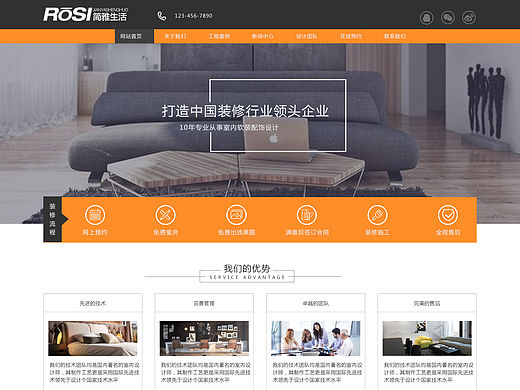
Task: Go to 关于我们 in the navigation bar
Action: click(x=175, y=36)
